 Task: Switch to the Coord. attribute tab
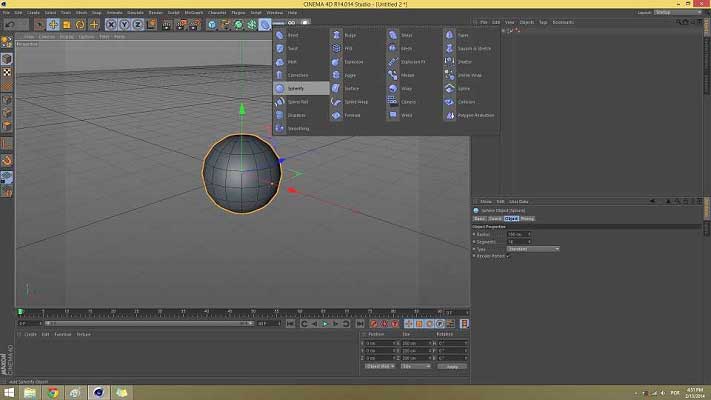click(x=495, y=218)
